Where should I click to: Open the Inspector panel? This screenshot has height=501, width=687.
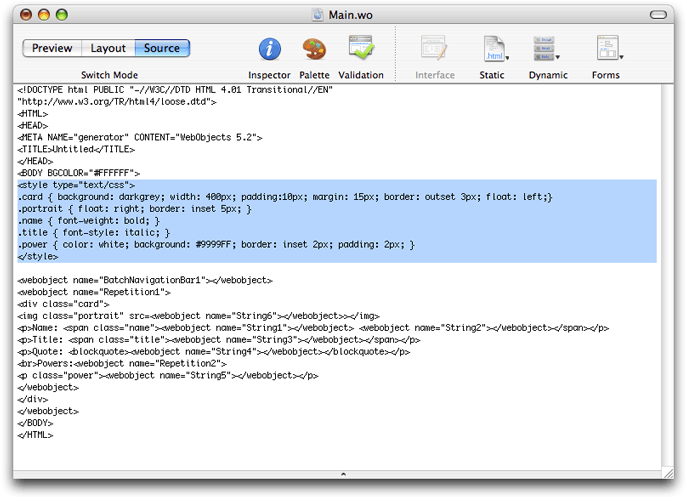coord(269,49)
